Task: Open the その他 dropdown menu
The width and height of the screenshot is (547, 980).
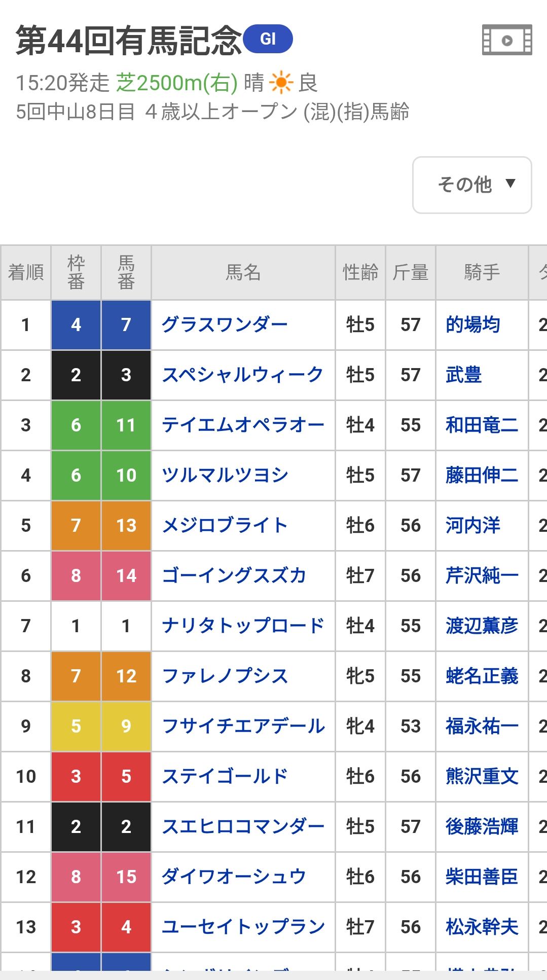Action: pyautogui.click(x=472, y=185)
